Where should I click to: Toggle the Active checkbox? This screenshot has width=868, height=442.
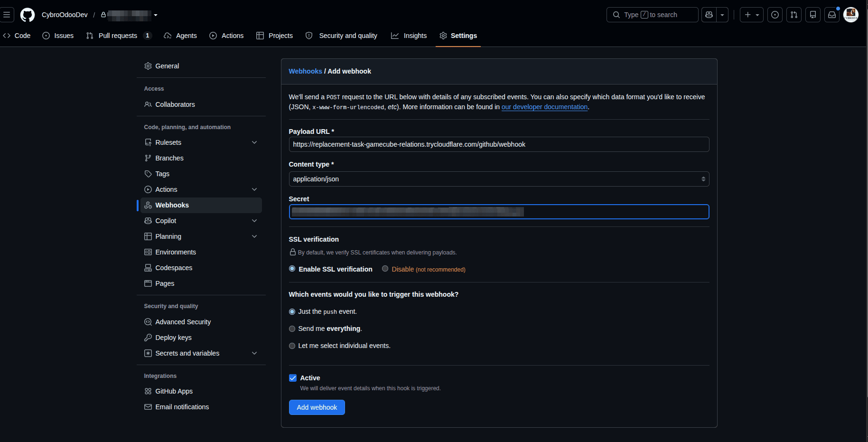click(293, 378)
